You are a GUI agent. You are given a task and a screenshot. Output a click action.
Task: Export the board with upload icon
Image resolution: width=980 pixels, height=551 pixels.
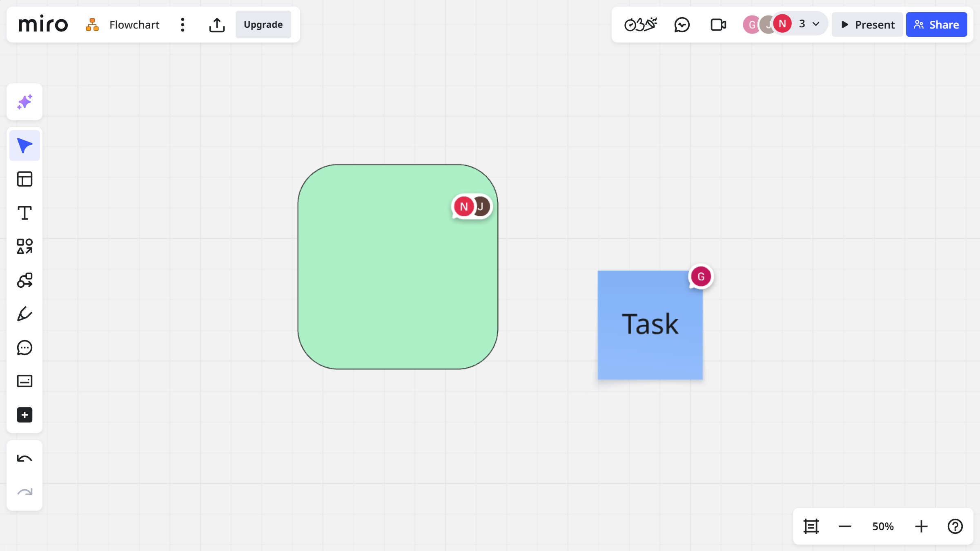217,25
